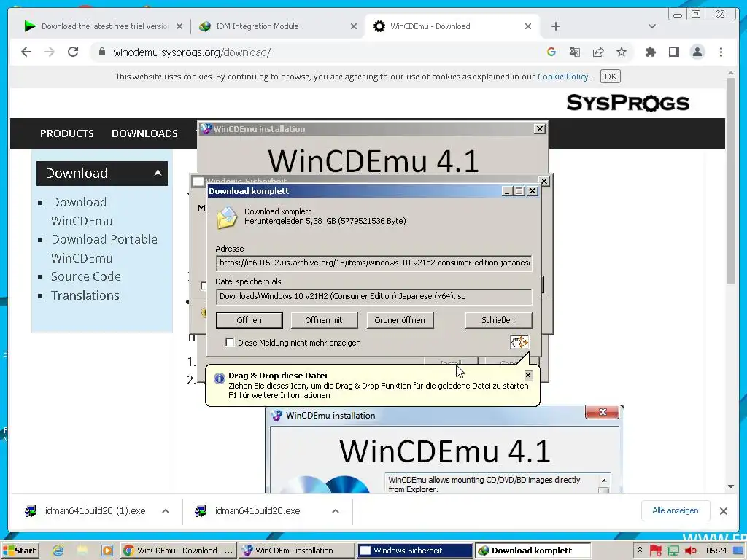This screenshot has height=560, width=747.
Task: Open Chrome three-dot menu
Action: (x=721, y=52)
